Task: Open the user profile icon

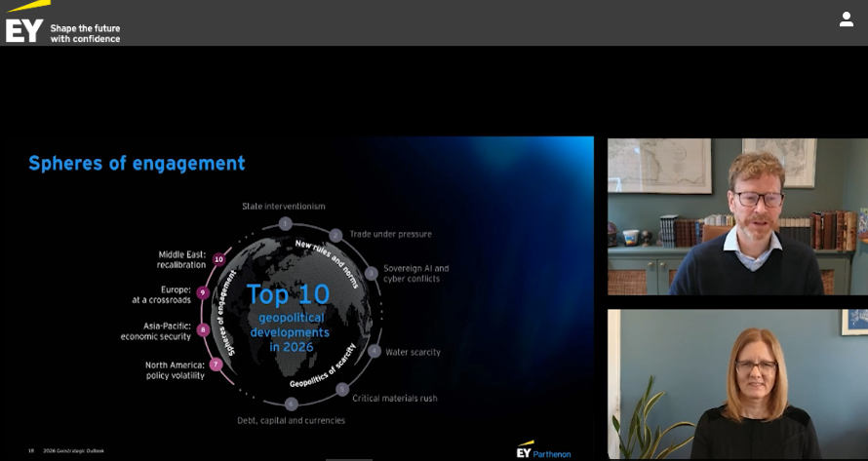Action: click(x=846, y=19)
